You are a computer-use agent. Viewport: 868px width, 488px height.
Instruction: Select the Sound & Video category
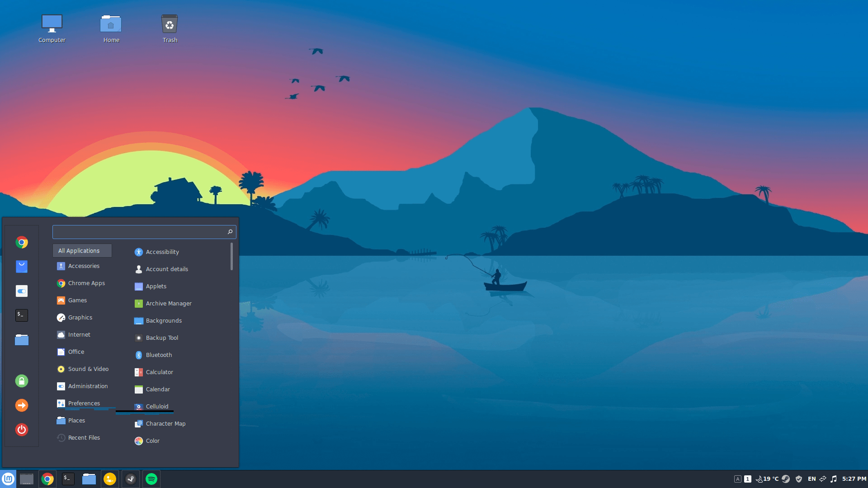click(x=82, y=369)
